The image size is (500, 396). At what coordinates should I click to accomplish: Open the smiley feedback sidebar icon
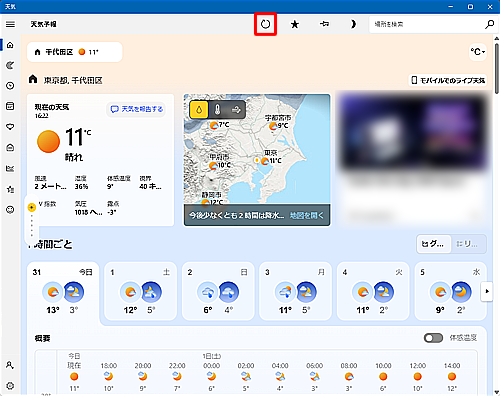tap(10, 210)
